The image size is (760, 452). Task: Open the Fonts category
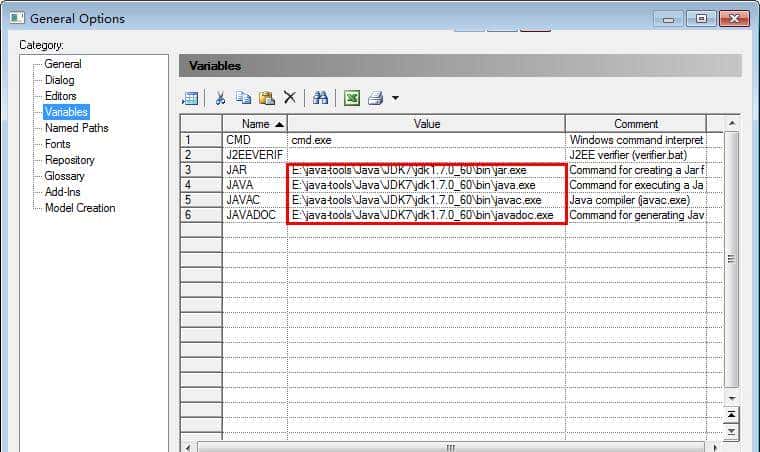(58, 144)
